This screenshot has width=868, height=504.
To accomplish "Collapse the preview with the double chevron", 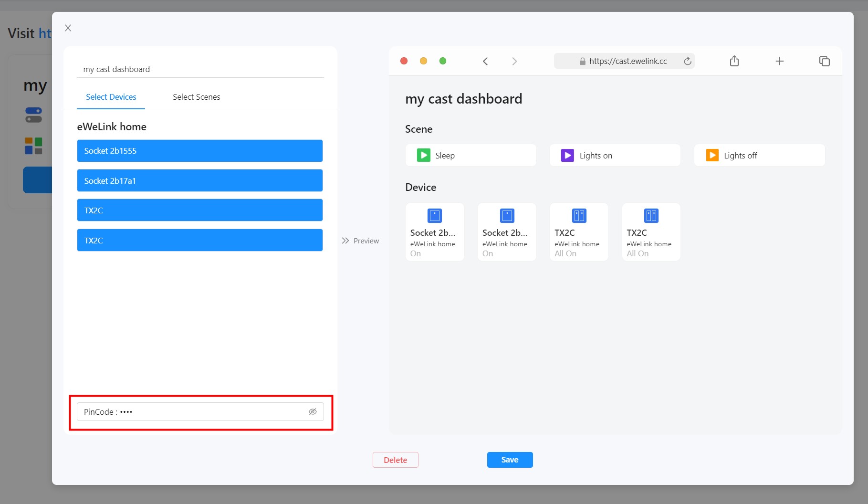I will [x=345, y=241].
